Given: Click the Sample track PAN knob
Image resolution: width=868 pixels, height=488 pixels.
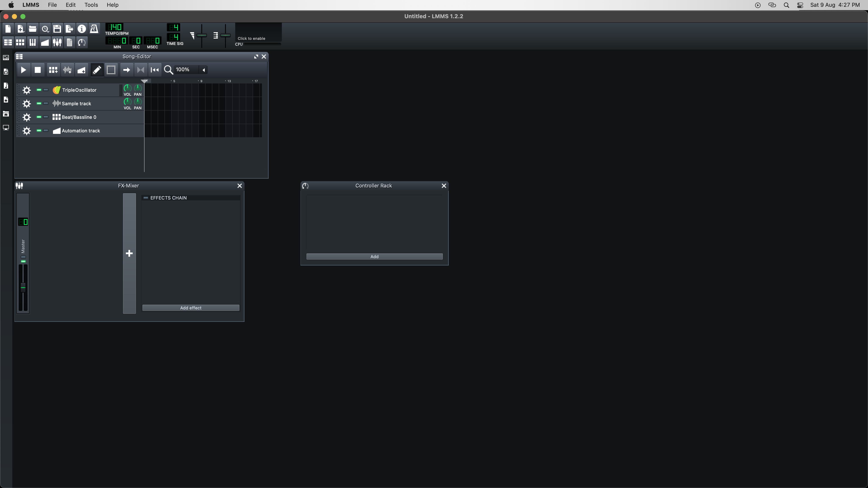Looking at the screenshot, I should coord(138,102).
